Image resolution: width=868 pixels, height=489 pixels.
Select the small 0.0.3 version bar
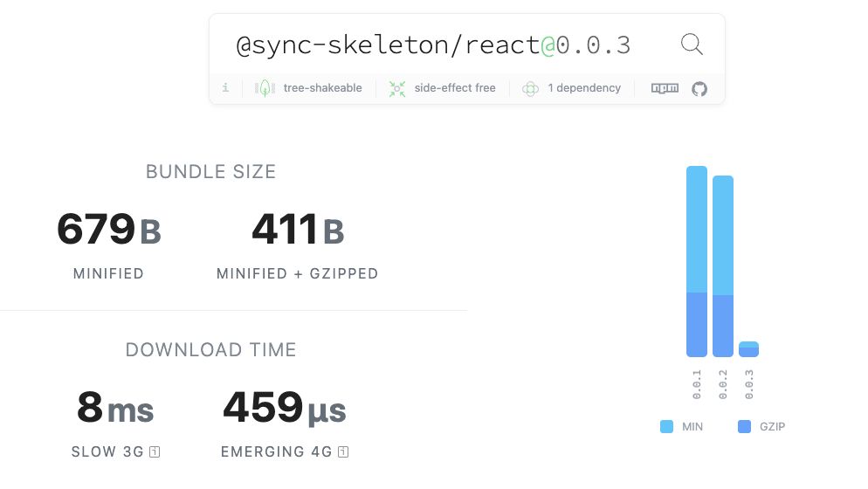pyautogui.click(x=749, y=349)
